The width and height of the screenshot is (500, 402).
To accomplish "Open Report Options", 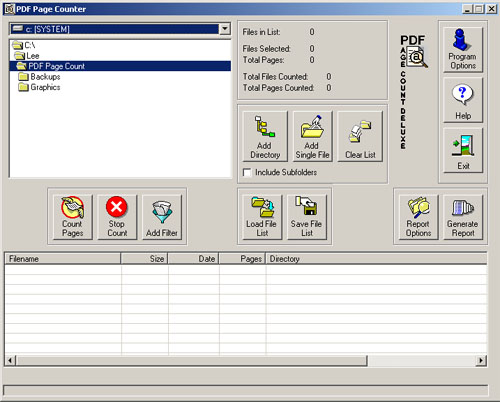I will 418,217.
